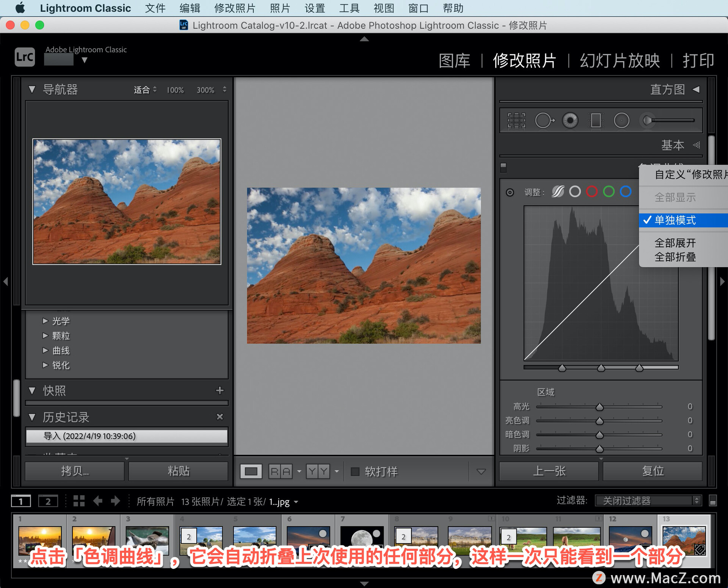Select the Graduated Filter tool icon
Screen dimensions: 728x588
pyautogui.click(x=596, y=121)
